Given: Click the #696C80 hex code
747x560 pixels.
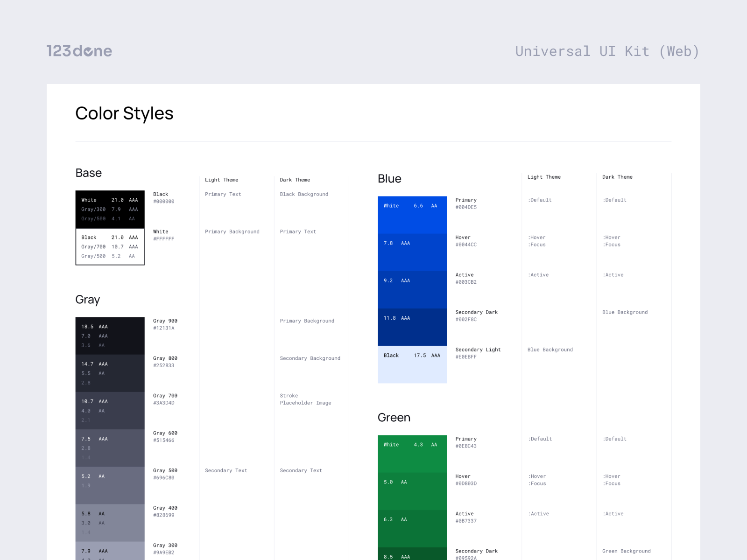Looking at the screenshot, I should pos(164,478).
